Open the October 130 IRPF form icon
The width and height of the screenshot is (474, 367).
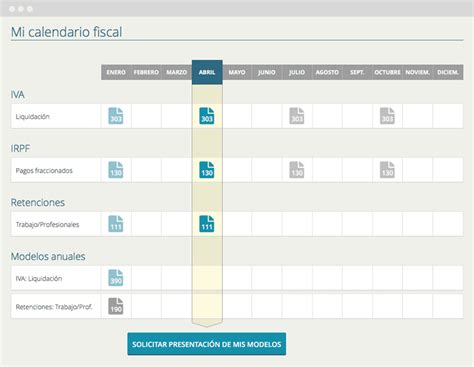[x=387, y=170]
